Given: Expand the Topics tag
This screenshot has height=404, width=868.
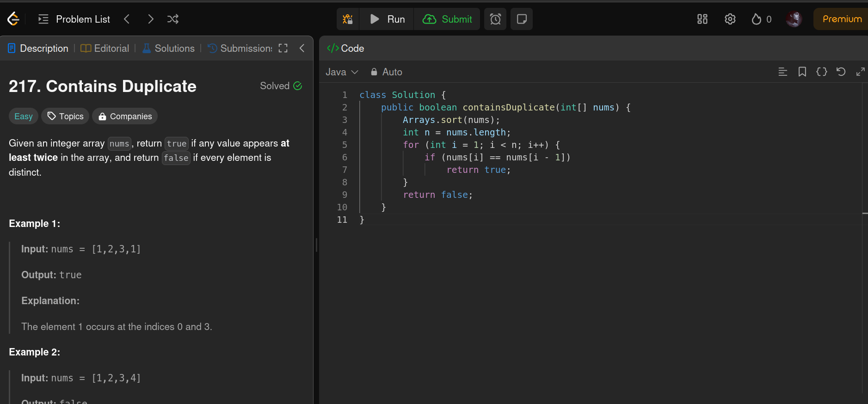Looking at the screenshot, I should click(x=65, y=116).
